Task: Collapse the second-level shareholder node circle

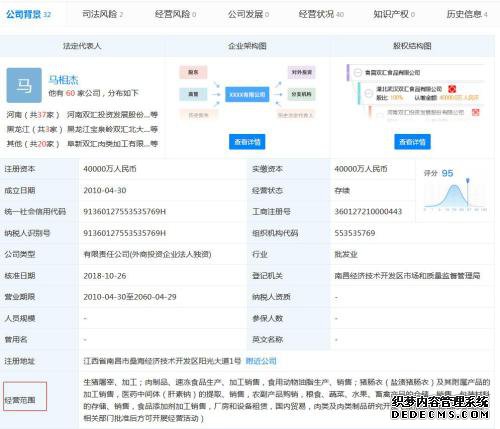Action: [368, 93]
